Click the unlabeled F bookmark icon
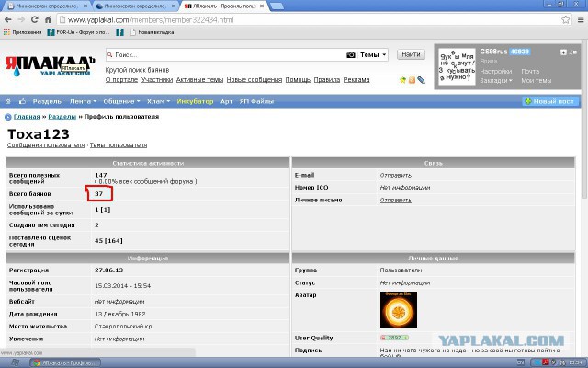Viewport: 588px width, 368px height. (x=119, y=32)
